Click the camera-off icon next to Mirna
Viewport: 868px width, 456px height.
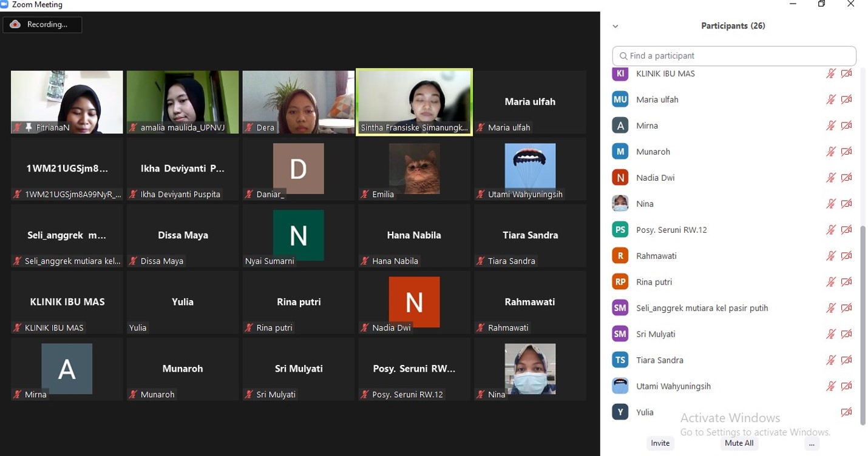tap(846, 126)
